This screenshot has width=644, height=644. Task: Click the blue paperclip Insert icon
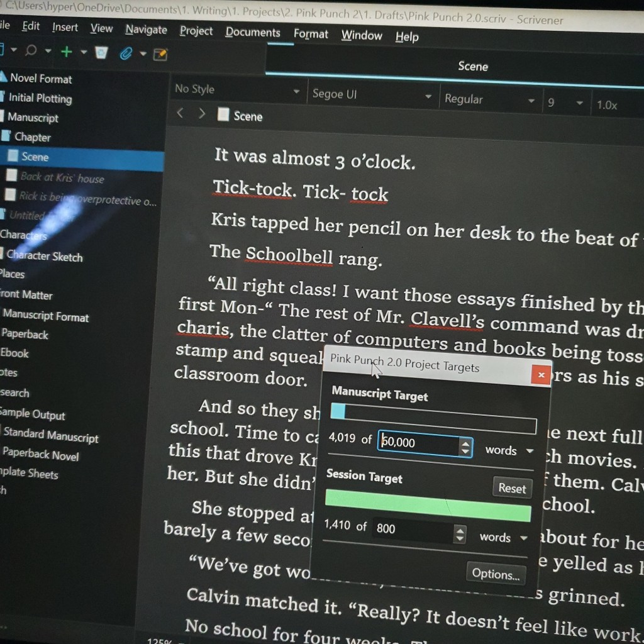[126, 53]
